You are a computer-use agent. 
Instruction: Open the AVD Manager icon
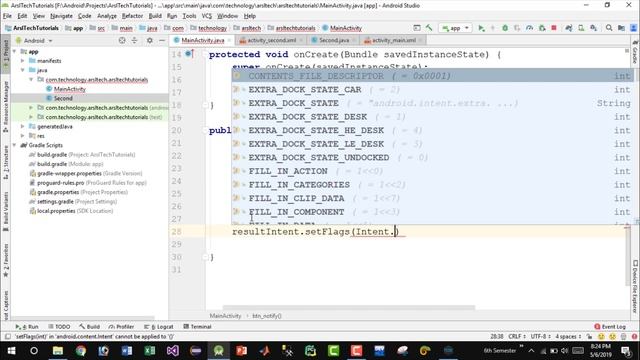click(x=581, y=28)
